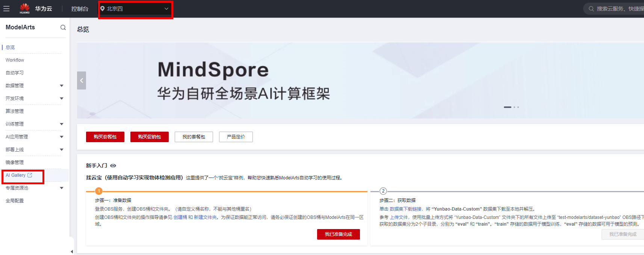The width and height of the screenshot is (644, 255).
Task: Select the active banner page indicator
Action: (x=508, y=107)
